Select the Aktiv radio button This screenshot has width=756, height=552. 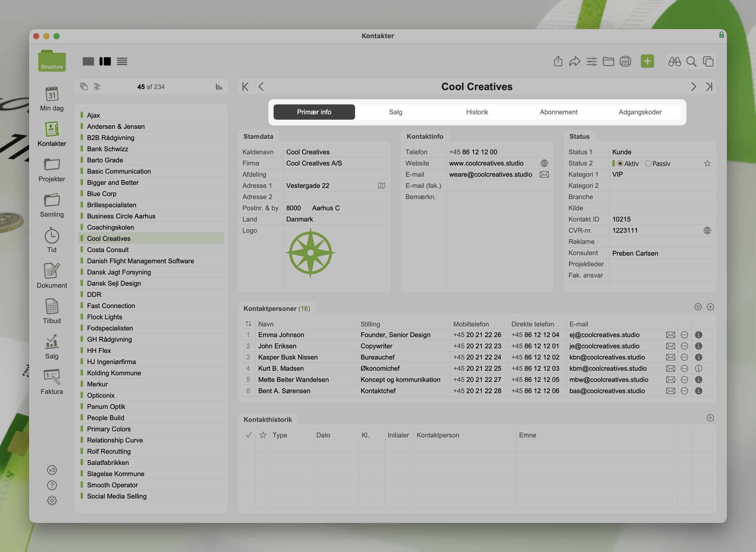[x=620, y=163]
